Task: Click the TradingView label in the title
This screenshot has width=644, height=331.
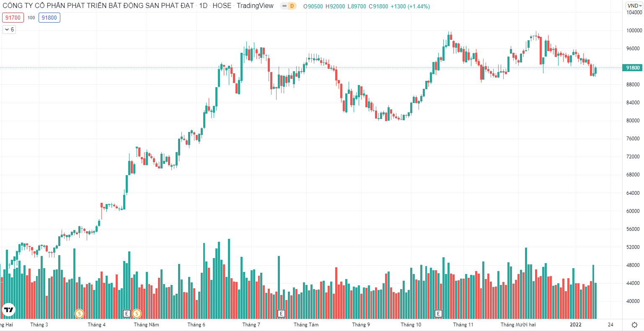Action: (x=255, y=6)
